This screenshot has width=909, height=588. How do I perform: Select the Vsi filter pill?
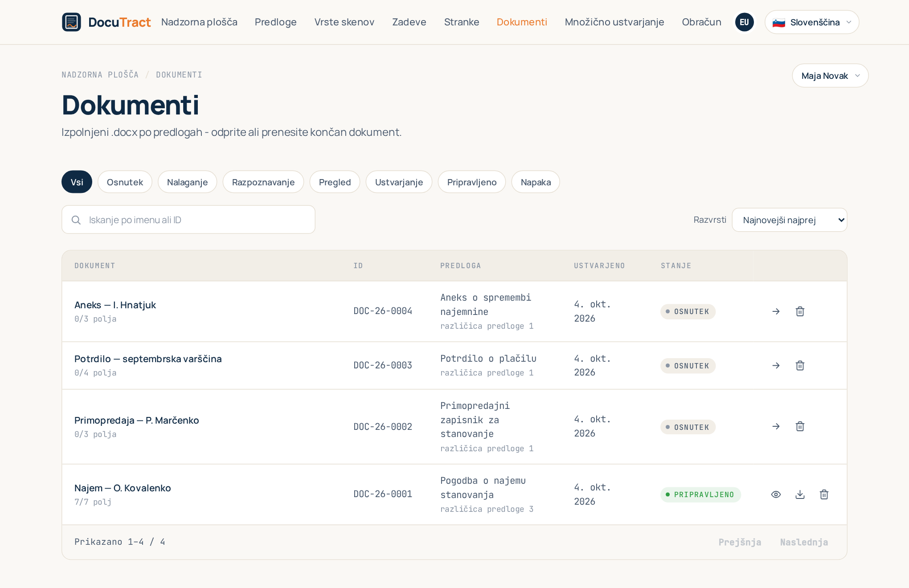(77, 182)
